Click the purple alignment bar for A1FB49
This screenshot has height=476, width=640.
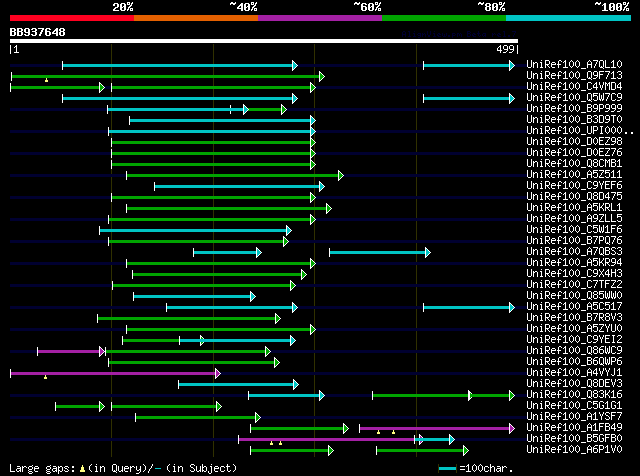[x=437, y=428]
